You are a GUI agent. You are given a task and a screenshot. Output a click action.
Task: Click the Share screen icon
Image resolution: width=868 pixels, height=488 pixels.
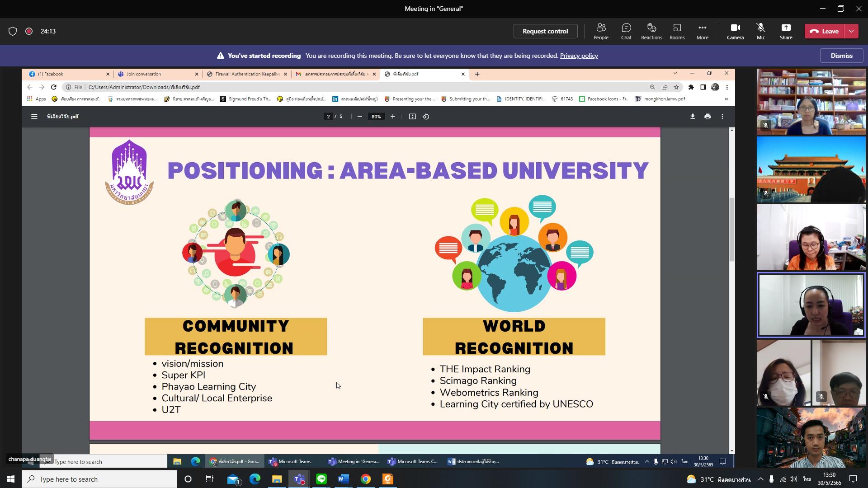(x=786, y=31)
